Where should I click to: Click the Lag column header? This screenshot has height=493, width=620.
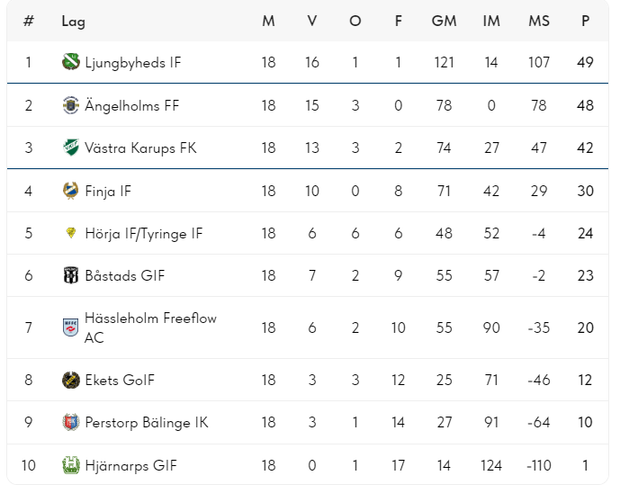(73, 21)
